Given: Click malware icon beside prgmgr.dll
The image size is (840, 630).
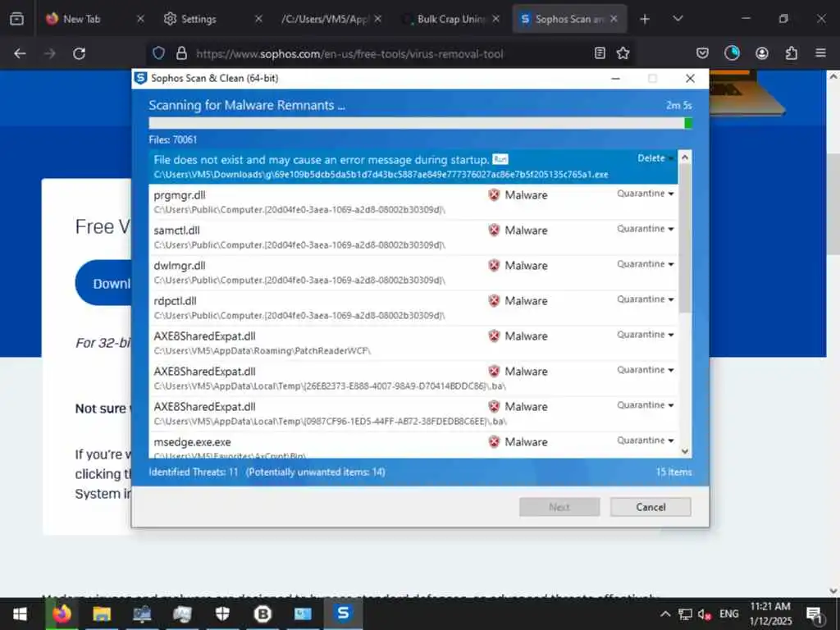Looking at the screenshot, I should [x=494, y=194].
